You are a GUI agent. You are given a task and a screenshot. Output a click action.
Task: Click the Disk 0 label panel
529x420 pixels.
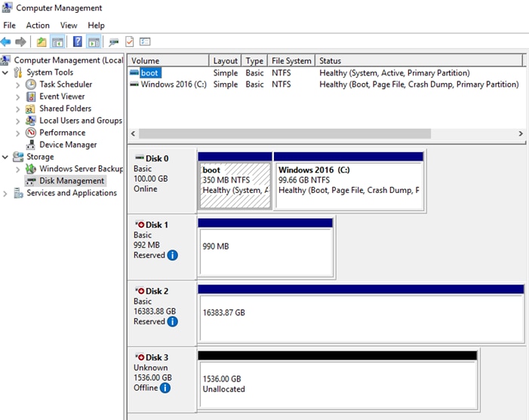tap(162, 181)
